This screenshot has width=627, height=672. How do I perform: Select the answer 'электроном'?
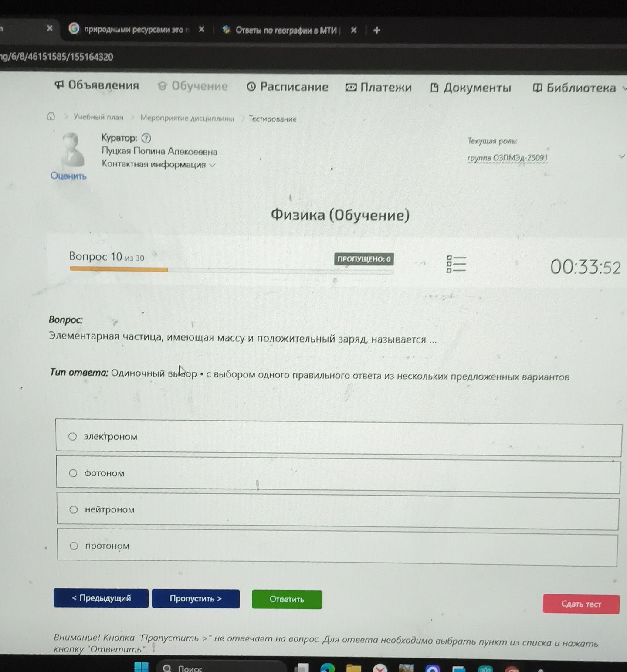click(x=339, y=438)
